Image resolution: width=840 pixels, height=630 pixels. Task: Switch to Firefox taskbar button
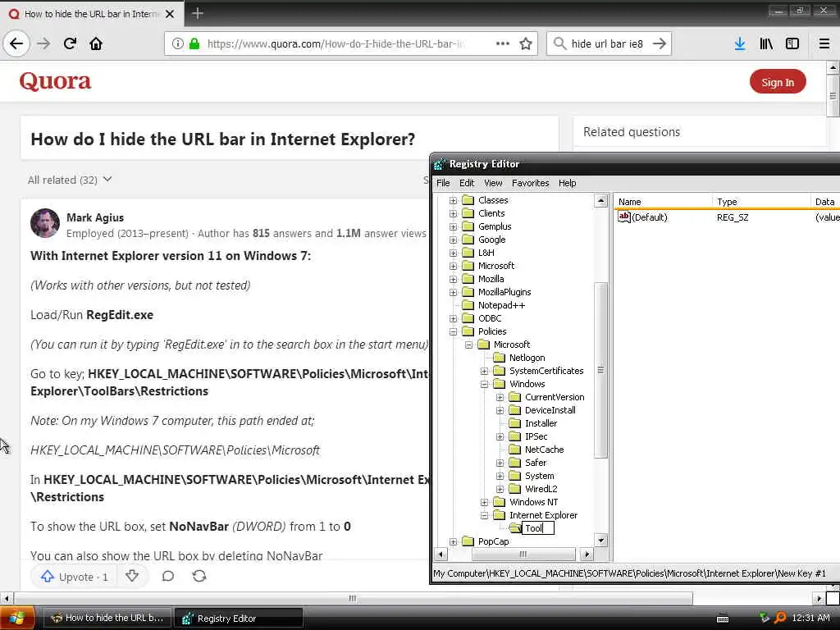(x=107, y=618)
